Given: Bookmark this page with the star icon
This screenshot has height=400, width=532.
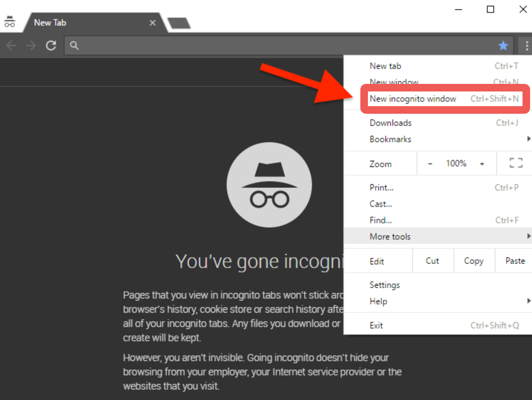Looking at the screenshot, I should point(503,45).
